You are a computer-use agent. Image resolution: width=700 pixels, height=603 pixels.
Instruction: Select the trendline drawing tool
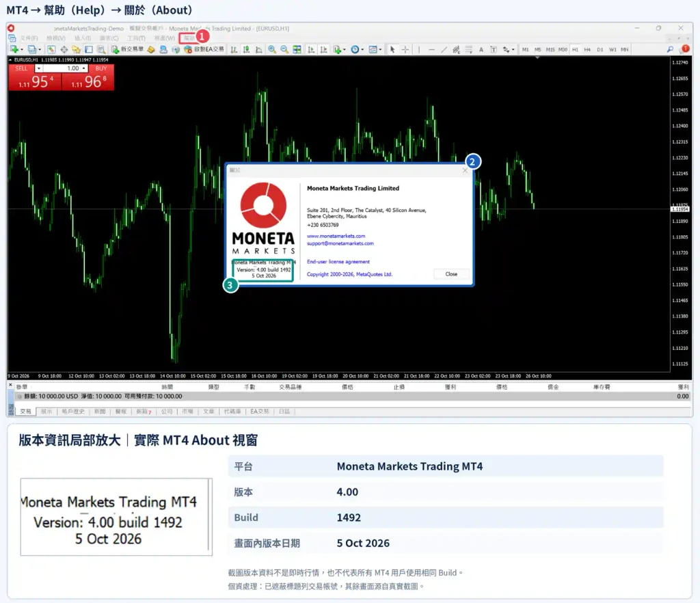coord(444,49)
